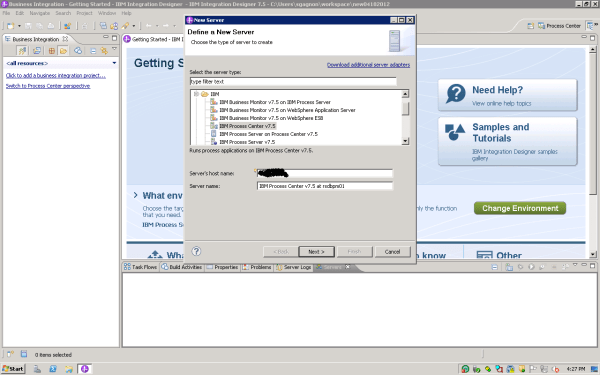Switch to the Build Activities tab
The image size is (600, 375).
182,267
